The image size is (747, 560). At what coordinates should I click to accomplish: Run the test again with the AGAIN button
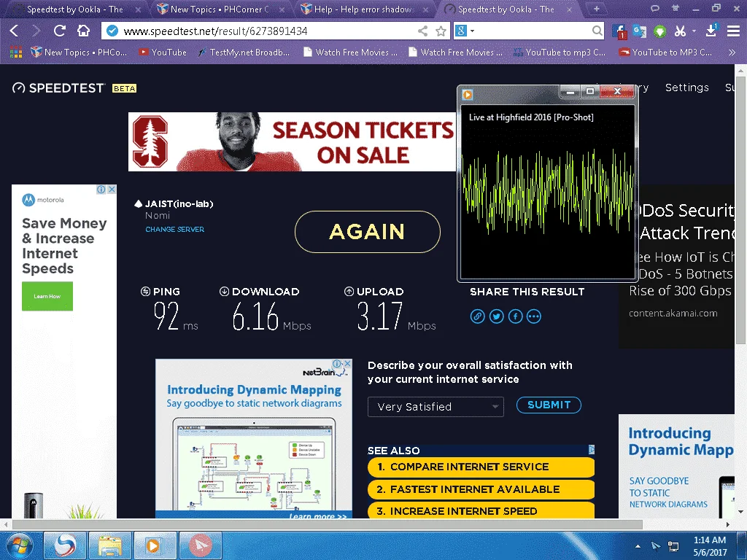pyautogui.click(x=368, y=232)
